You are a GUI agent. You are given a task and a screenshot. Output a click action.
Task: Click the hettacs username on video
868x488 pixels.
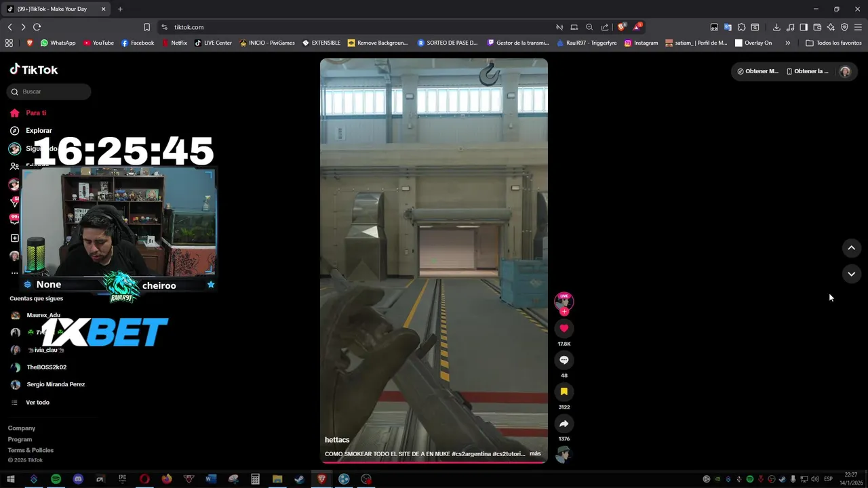click(x=337, y=440)
